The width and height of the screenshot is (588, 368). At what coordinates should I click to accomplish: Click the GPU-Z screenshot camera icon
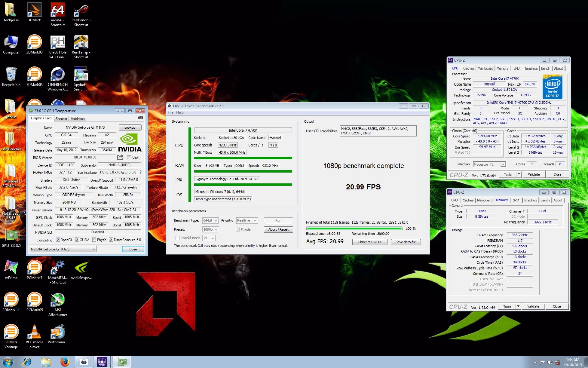[141, 118]
